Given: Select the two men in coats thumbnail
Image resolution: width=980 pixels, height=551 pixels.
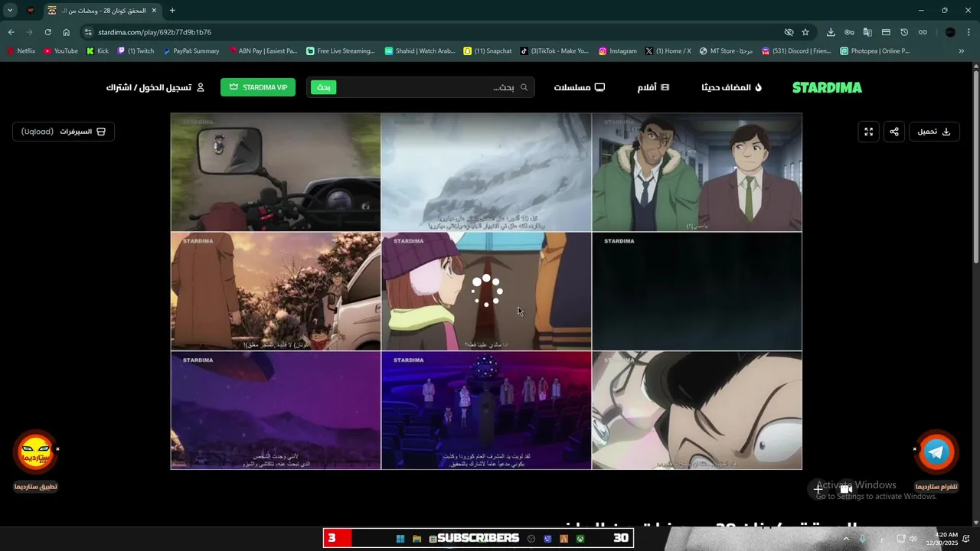Looking at the screenshot, I should (x=697, y=172).
